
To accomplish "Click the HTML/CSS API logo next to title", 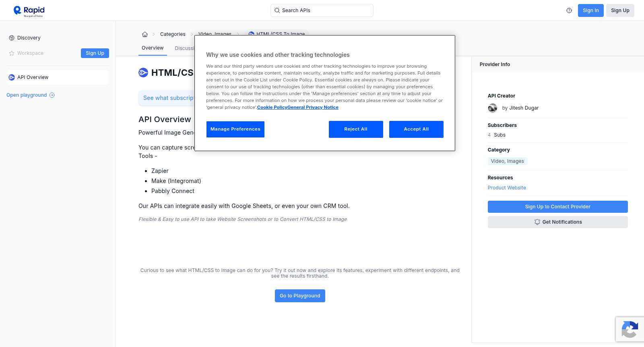I will tap(143, 73).
